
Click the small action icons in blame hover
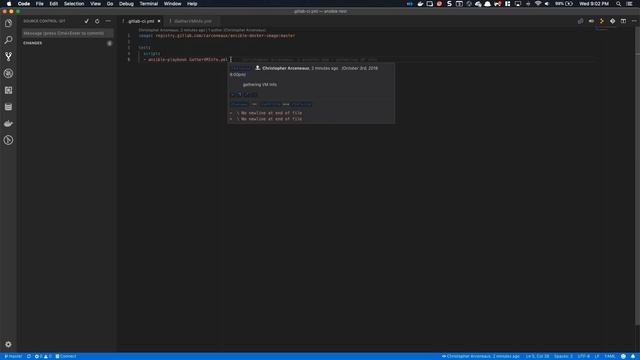point(244,94)
